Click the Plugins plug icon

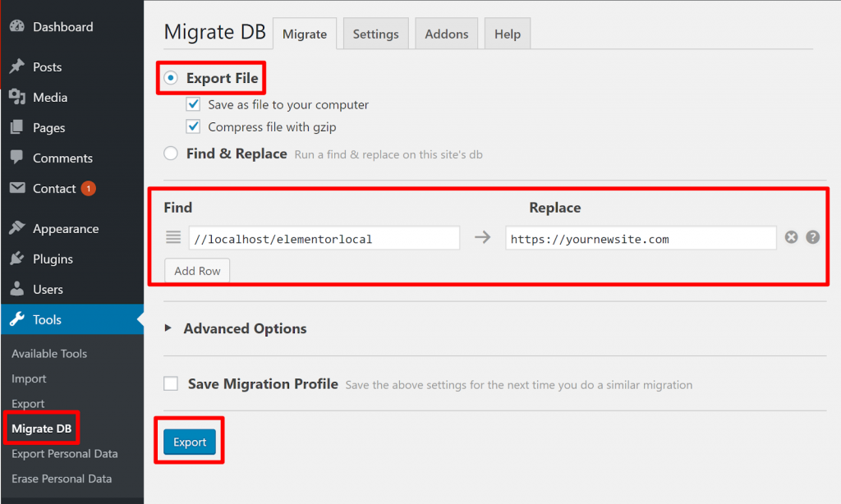16,259
